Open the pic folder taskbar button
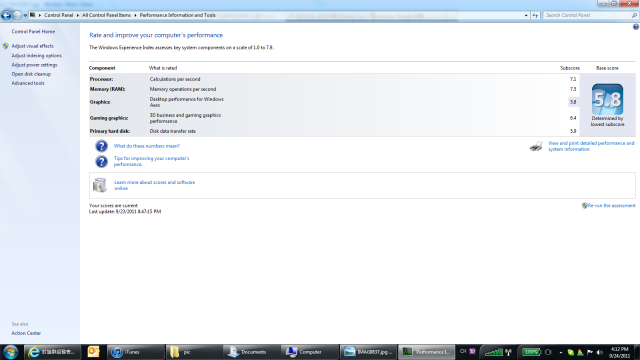Screen dimensions: 640x360 coord(193,352)
